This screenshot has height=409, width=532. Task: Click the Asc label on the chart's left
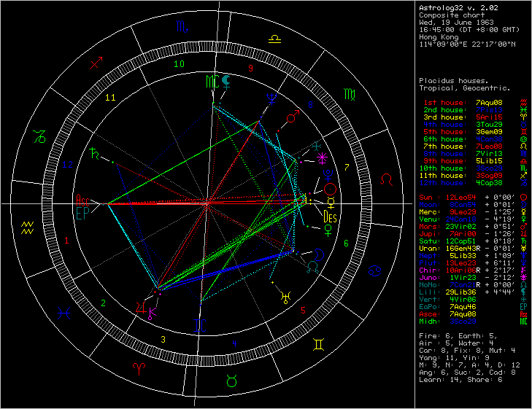tap(82, 199)
